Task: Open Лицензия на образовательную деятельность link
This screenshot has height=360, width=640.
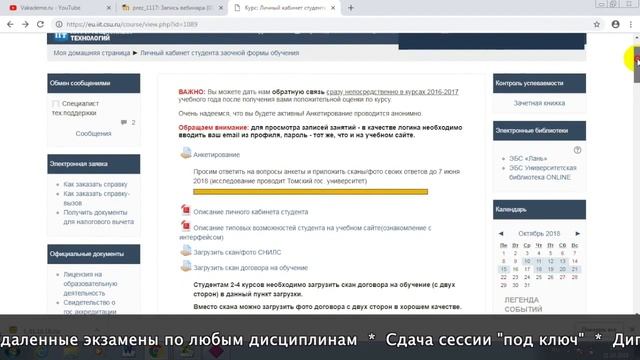Action: click(x=90, y=284)
